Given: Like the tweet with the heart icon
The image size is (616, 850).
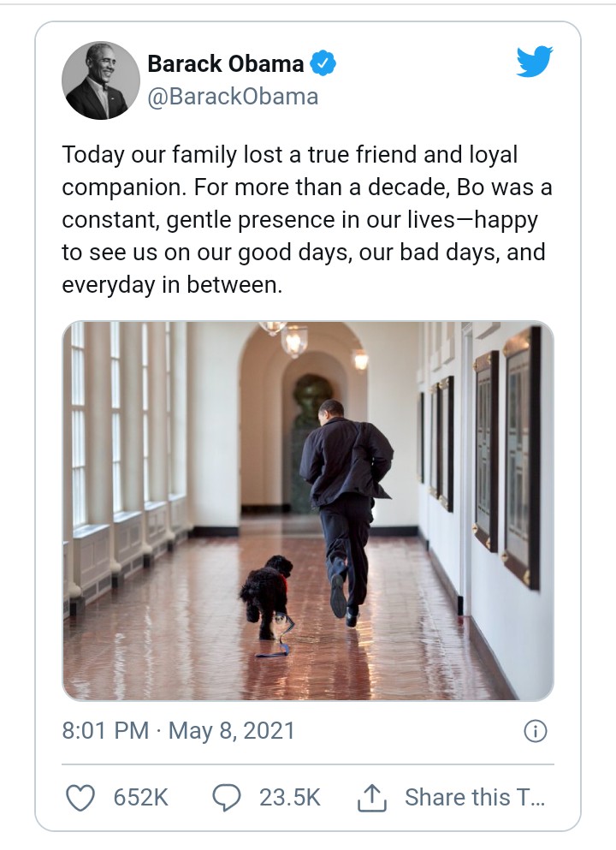Looking at the screenshot, I should pos(80,797).
